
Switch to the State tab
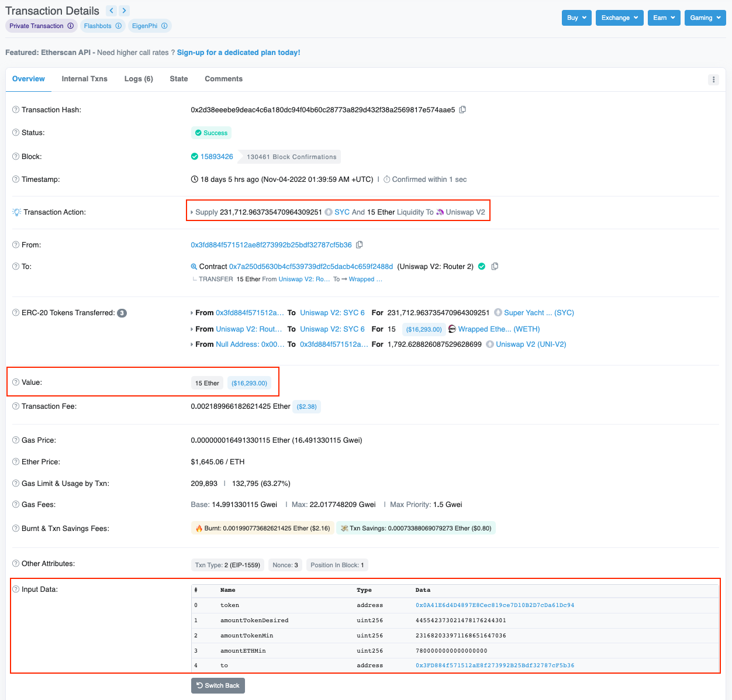[x=179, y=79]
